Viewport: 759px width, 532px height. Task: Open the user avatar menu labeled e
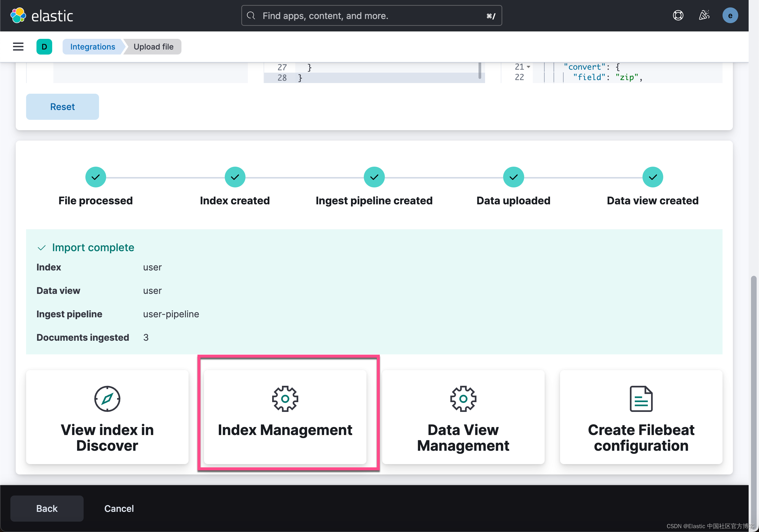730,15
